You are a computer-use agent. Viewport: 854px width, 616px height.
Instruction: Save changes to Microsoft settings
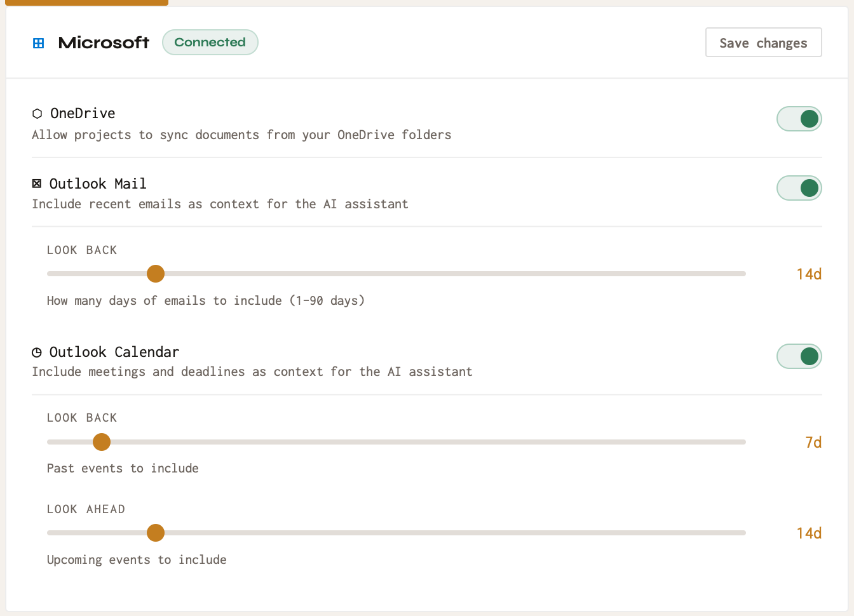[763, 43]
